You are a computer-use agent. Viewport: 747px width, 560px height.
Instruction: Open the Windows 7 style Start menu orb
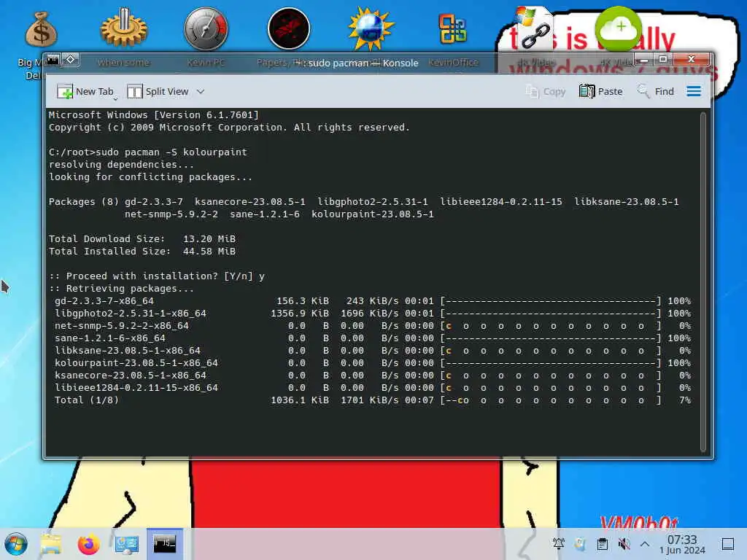16,544
